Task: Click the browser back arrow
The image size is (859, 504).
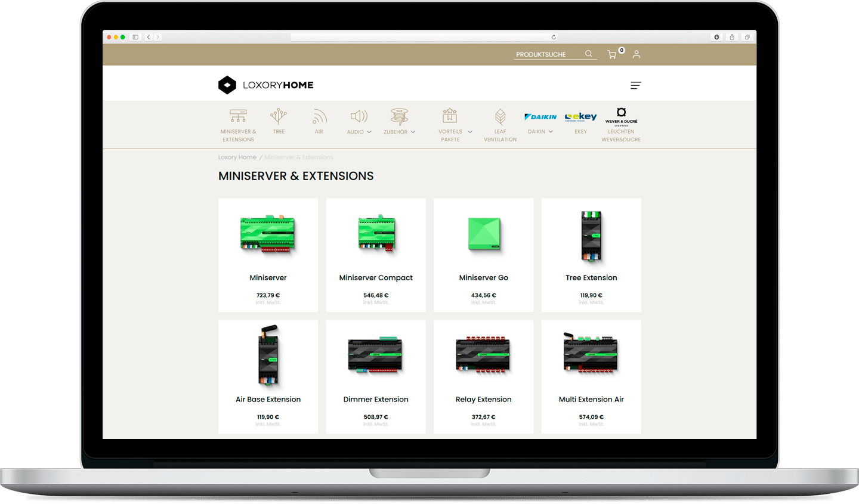Action: [x=149, y=37]
